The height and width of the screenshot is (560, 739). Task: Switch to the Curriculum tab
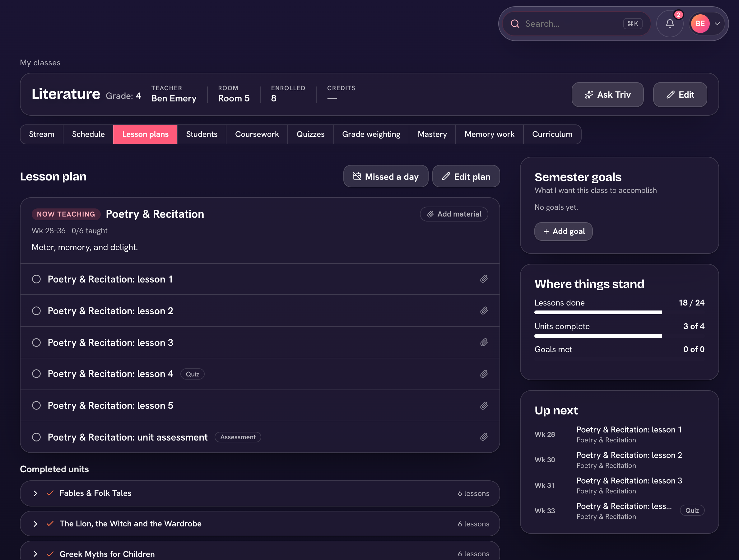pyautogui.click(x=552, y=134)
